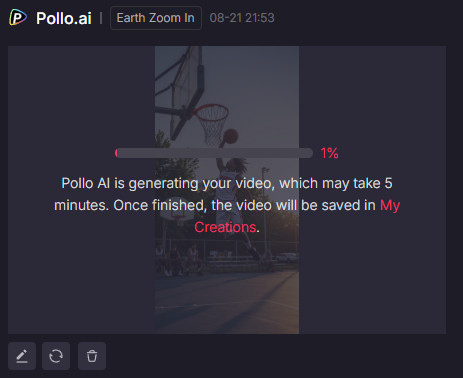Image resolution: width=463 pixels, height=378 pixels.
Task: Click the 1% progress label
Action: (x=329, y=153)
